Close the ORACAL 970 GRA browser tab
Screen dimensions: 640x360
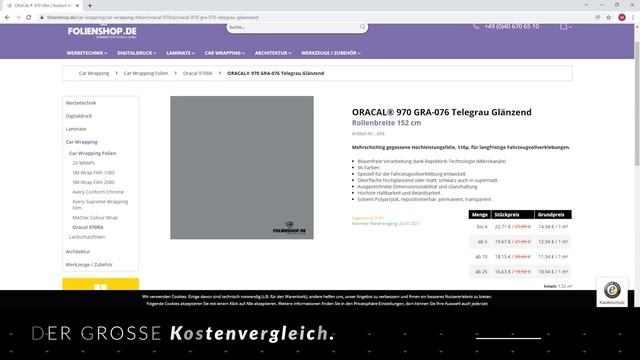78,6
